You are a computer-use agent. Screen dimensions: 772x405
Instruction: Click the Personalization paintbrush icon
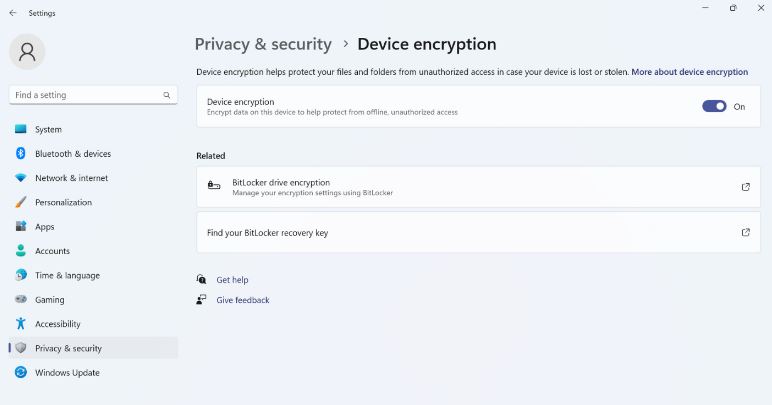[x=21, y=202]
